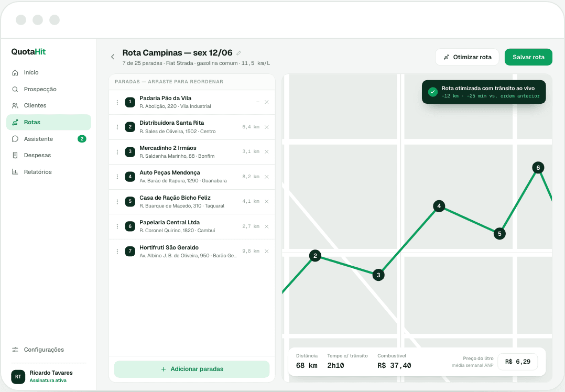Viewport: 565px width, 392px height.
Task: Open Relatórios in the sidebar
Action: (49, 172)
